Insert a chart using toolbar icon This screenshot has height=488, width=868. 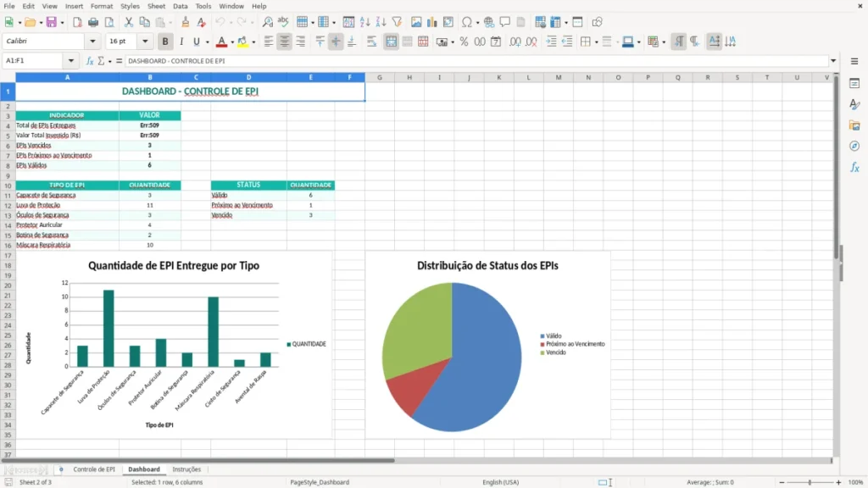(431, 22)
